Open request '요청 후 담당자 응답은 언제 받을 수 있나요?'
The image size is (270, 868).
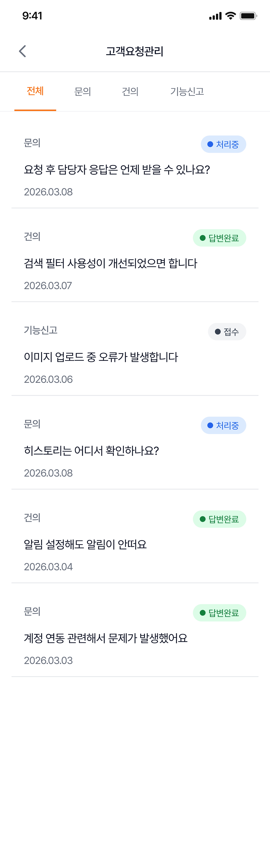point(117,169)
